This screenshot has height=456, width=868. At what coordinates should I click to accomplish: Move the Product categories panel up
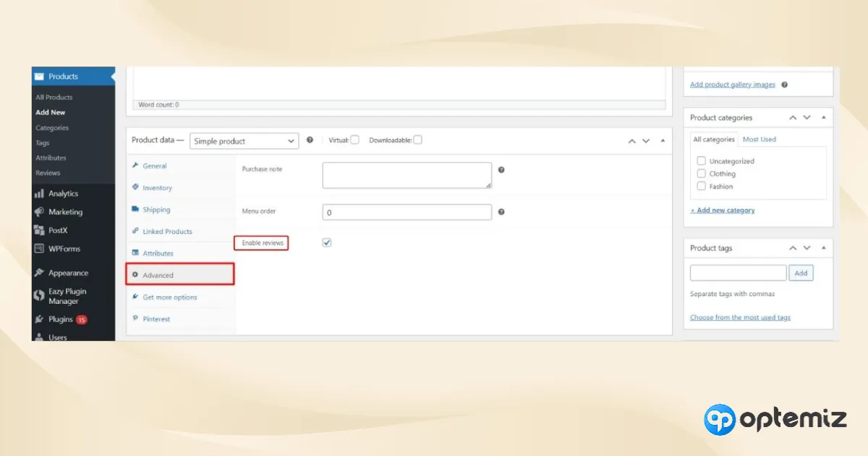coord(793,117)
